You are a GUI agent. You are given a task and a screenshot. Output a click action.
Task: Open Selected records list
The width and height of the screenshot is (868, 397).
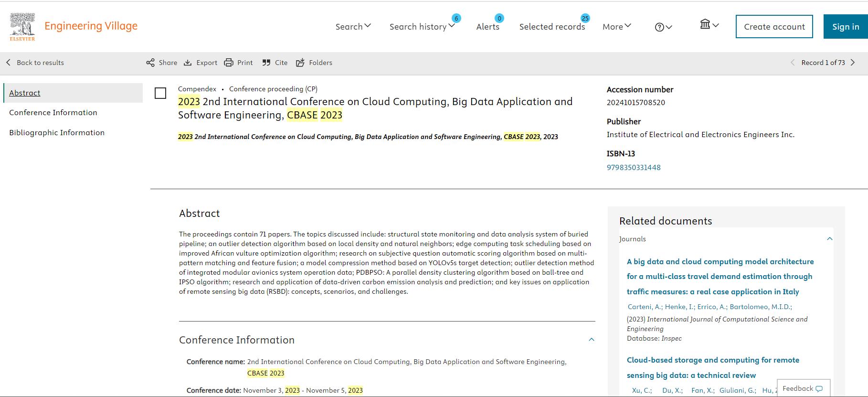click(552, 27)
